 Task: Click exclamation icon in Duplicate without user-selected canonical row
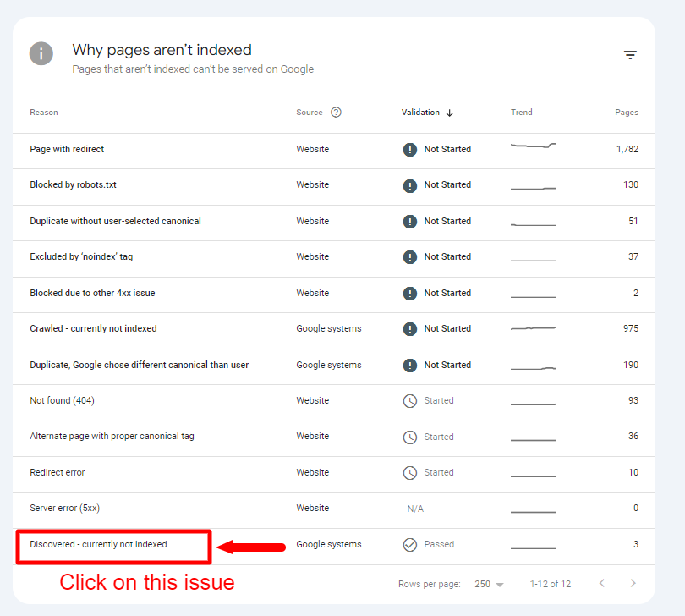pos(410,221)
